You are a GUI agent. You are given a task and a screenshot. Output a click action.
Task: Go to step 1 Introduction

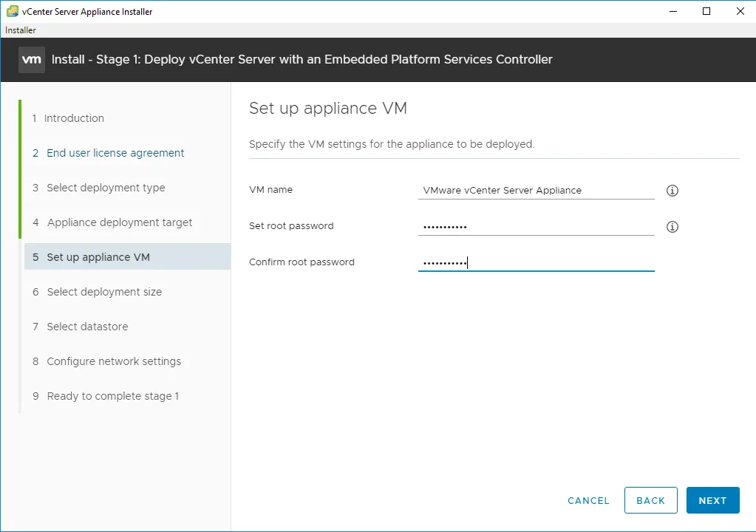(68, 118)
